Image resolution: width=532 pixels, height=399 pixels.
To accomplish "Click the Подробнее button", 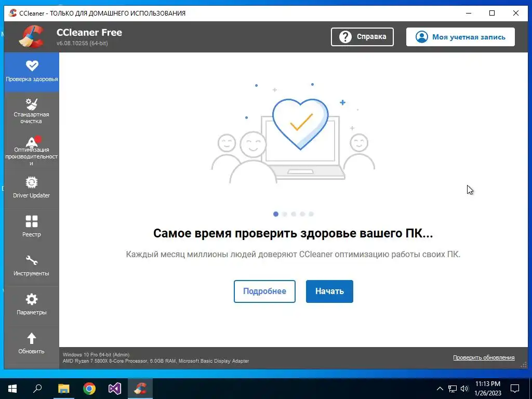I will [x=264, y=291].
